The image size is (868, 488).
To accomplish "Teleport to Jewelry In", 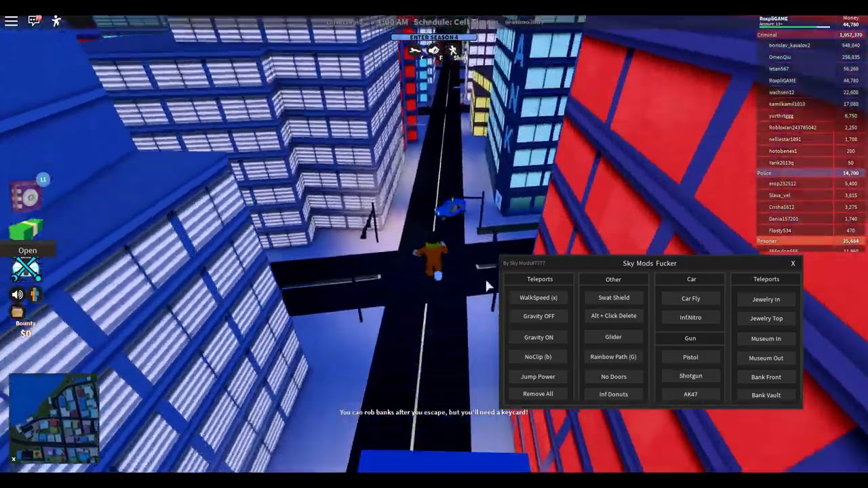I will tap(766, 299).
